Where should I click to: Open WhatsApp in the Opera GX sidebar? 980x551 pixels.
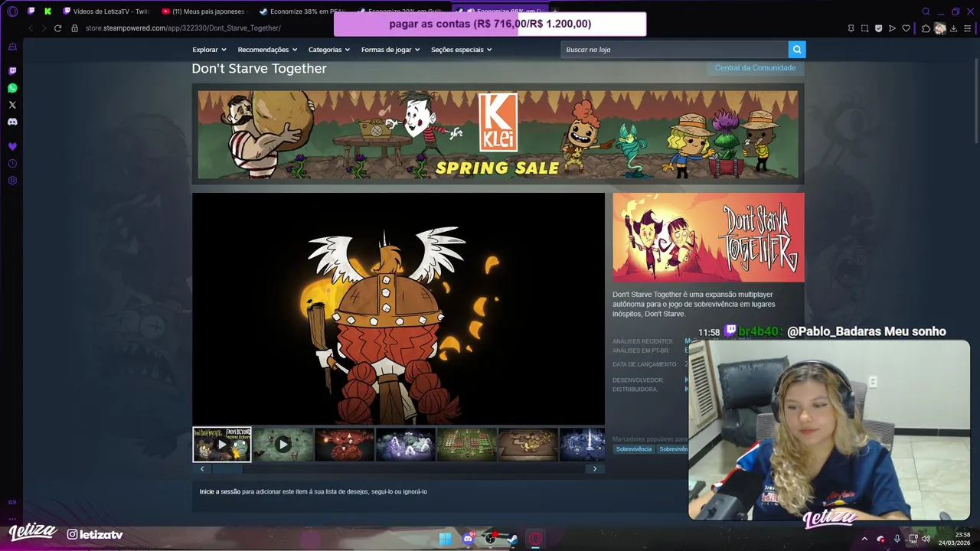point(12,88)
